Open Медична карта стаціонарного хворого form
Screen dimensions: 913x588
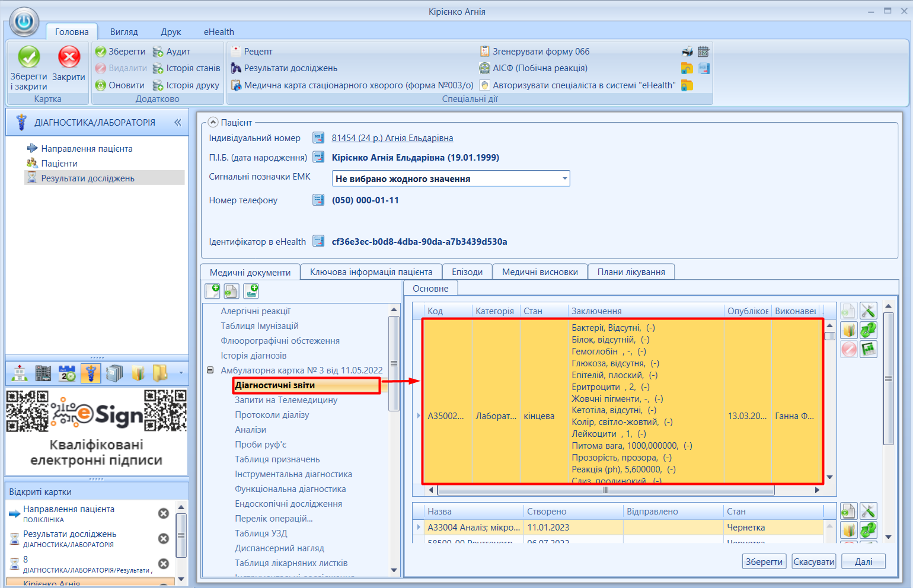(352, 85)
